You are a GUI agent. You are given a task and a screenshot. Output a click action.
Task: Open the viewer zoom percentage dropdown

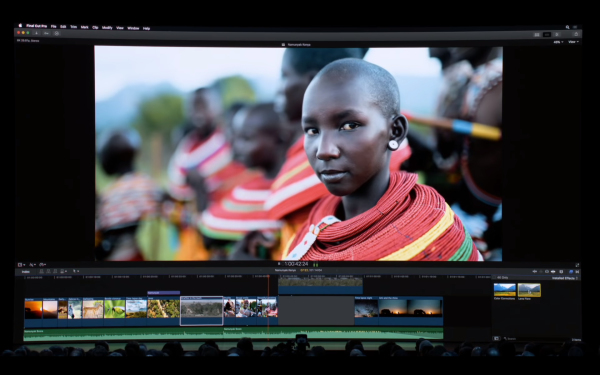[x=558, y=42]
